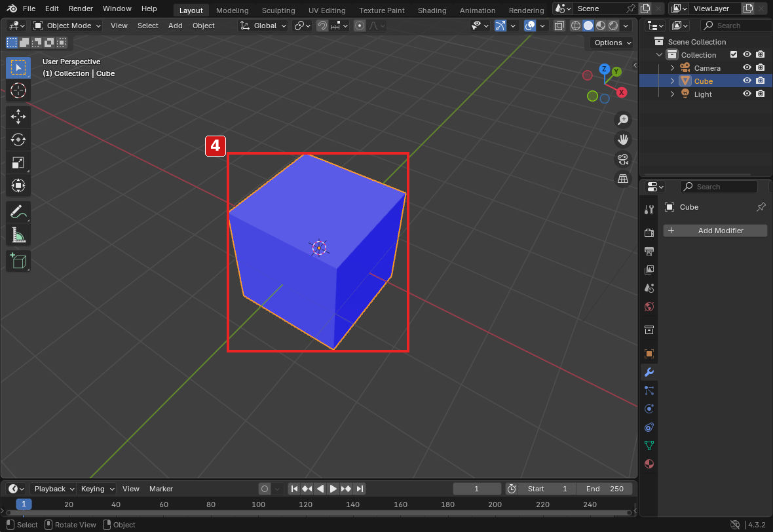Jump to the end frame button

click(x=360, y=489)
